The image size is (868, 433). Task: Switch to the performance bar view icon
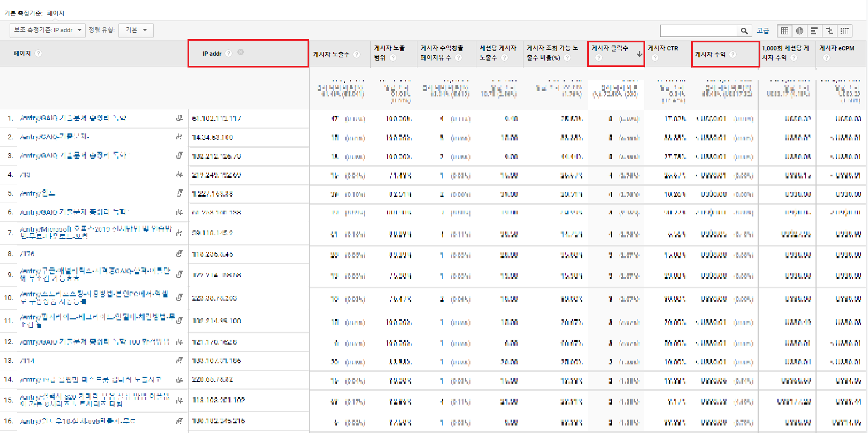pos(814,31)
